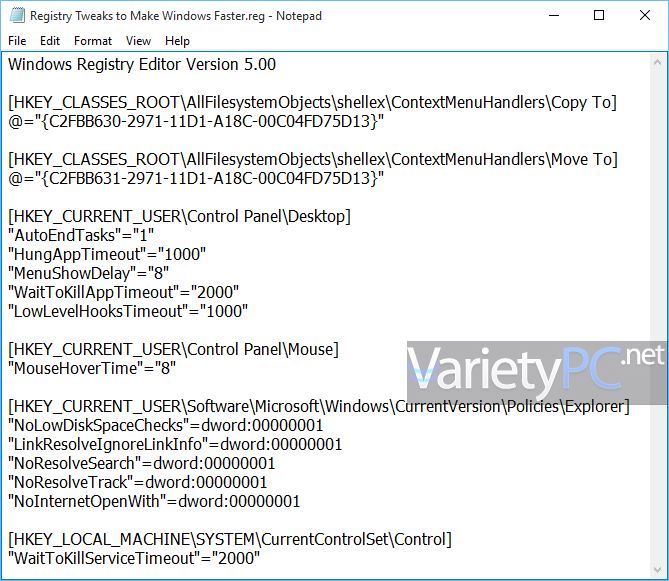The width and height of the screenshot is (669, 581).
Task: Click the line "AutoEndTasks"="1"
Action: pyautogui.click(x=81, y=236)
